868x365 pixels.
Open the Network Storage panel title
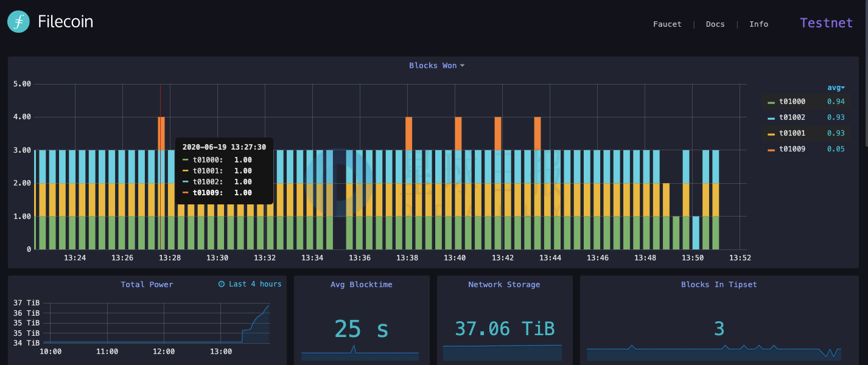point(504,285)
